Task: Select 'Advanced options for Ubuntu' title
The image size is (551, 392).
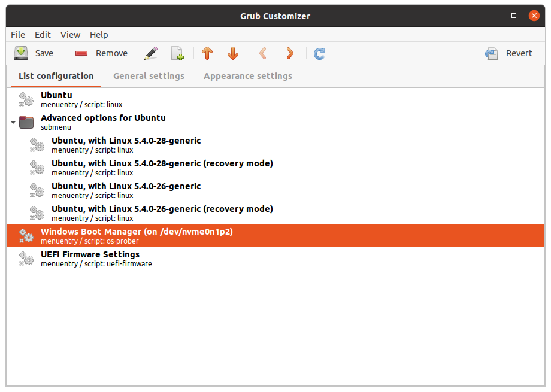Action: click(x=103, y=118)
